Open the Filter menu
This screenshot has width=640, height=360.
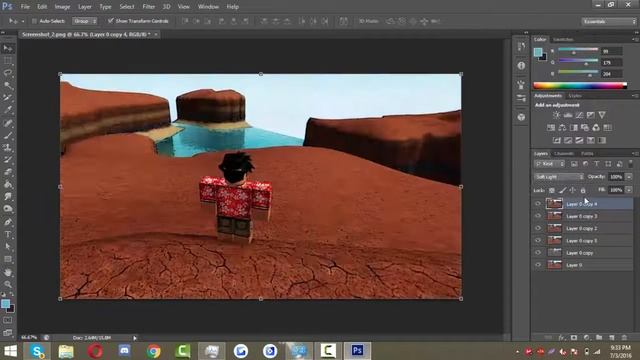point(149,7)
